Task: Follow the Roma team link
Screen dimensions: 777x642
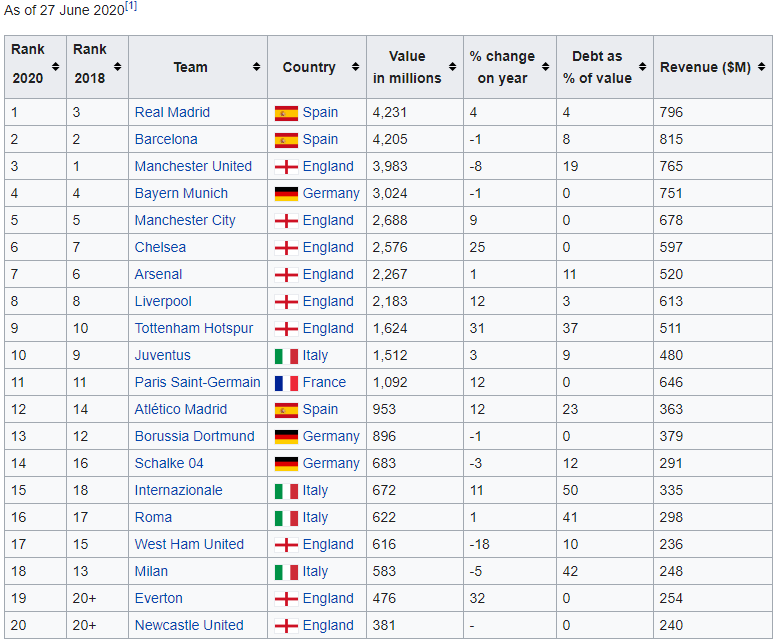Action: [153, 517]
